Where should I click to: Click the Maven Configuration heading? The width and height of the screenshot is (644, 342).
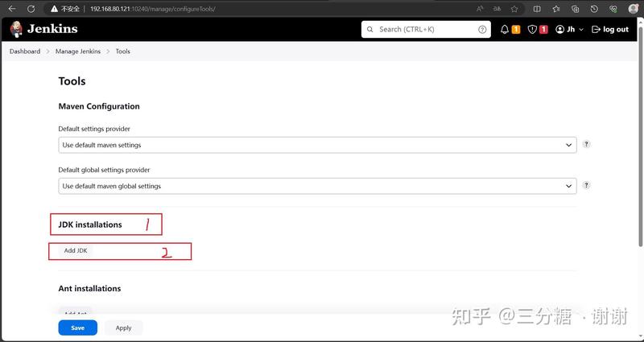click(99, 106)
